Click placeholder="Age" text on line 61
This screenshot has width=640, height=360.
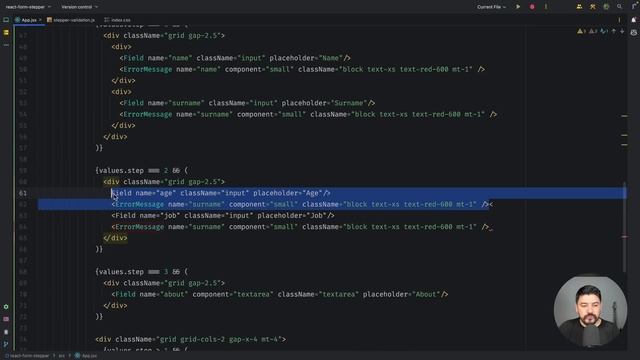coord(288,193)
